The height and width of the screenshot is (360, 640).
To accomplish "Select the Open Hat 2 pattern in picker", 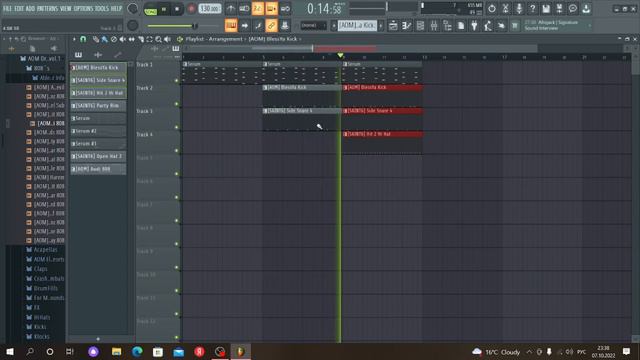I will [98, 156].
